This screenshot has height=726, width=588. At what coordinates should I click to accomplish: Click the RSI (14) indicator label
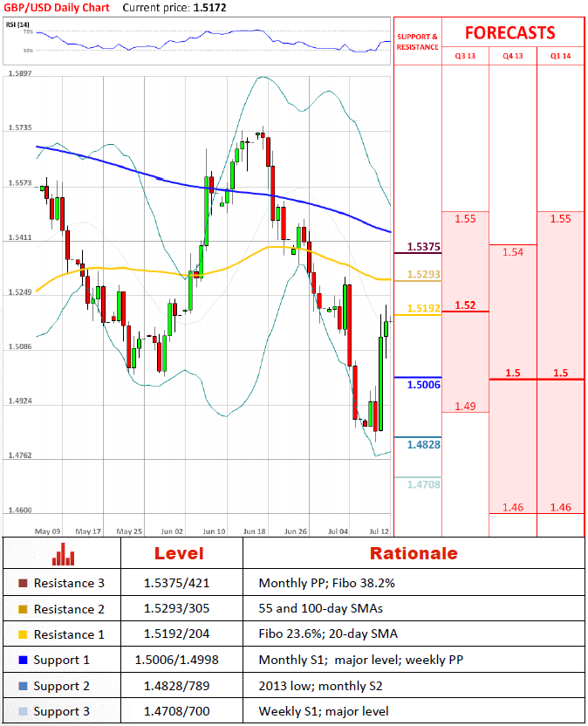coord(17,24)
